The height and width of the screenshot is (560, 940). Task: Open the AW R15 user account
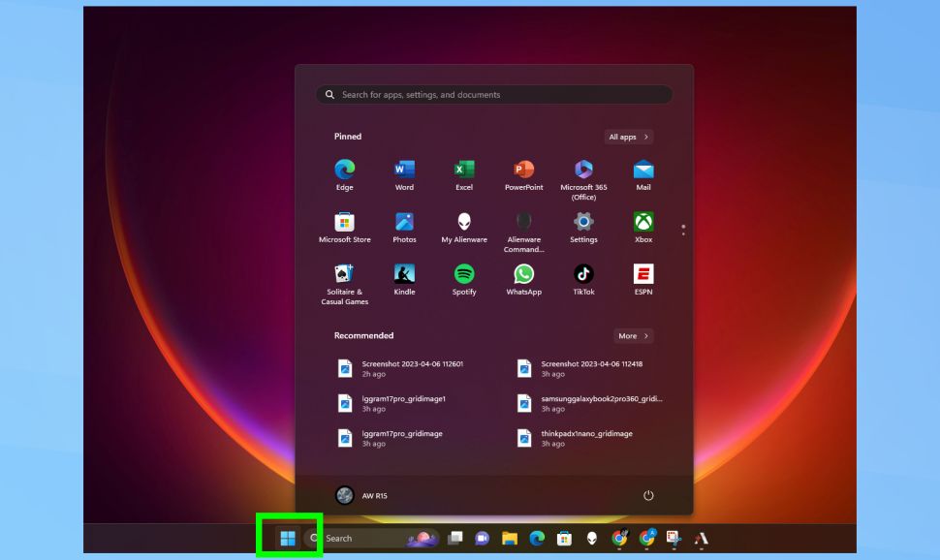tap(361, 495)
